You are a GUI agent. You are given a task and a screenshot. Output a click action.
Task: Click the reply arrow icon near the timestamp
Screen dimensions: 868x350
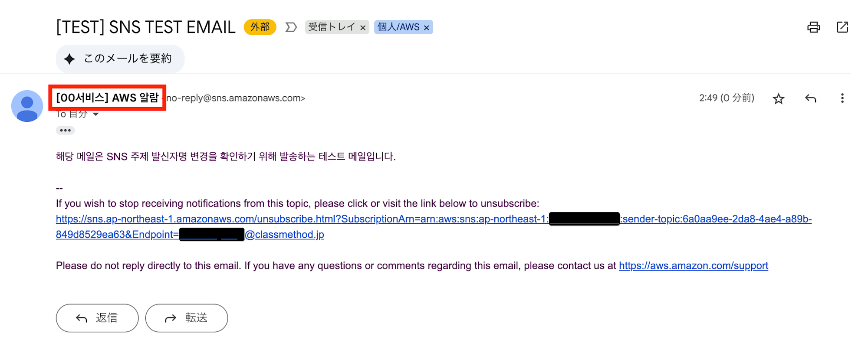[810, 98]
